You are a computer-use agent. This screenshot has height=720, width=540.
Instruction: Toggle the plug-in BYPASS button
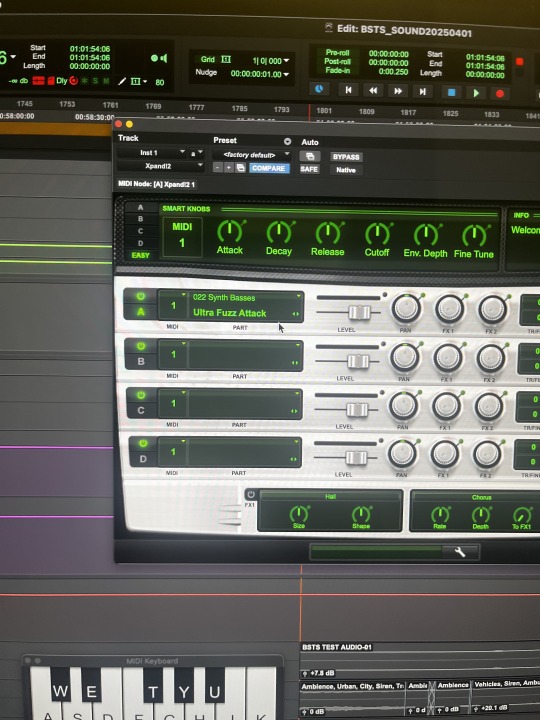pyautogui.click(x=346, y=157)
